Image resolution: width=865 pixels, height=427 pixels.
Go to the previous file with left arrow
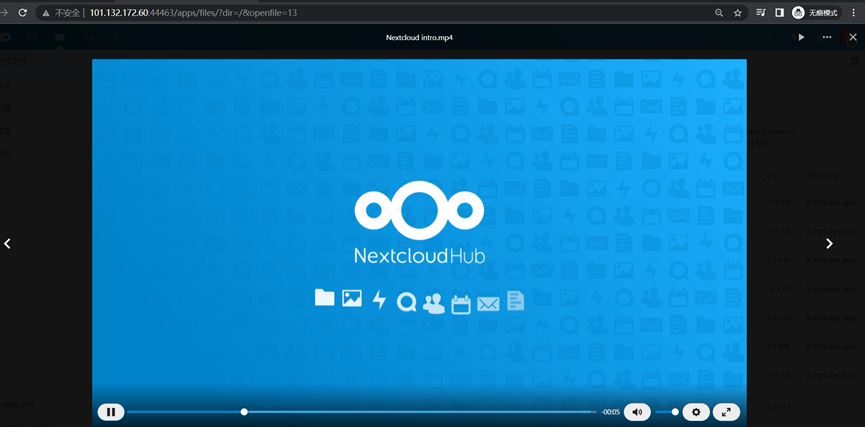[x=8, y=243]
